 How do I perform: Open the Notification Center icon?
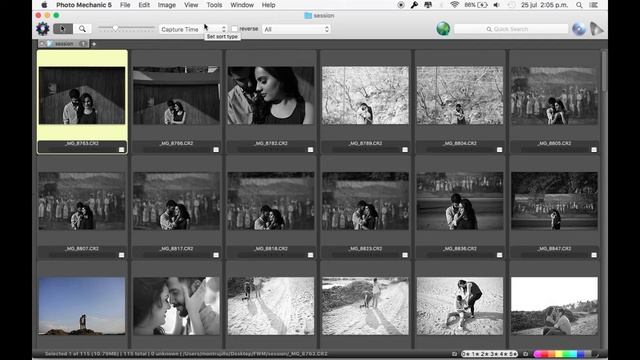pos(594,5)
